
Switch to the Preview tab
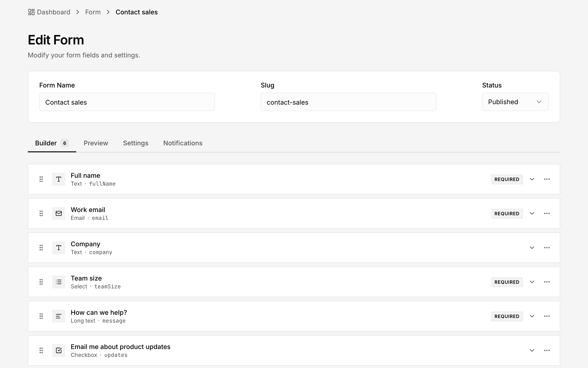coord(96,143)
